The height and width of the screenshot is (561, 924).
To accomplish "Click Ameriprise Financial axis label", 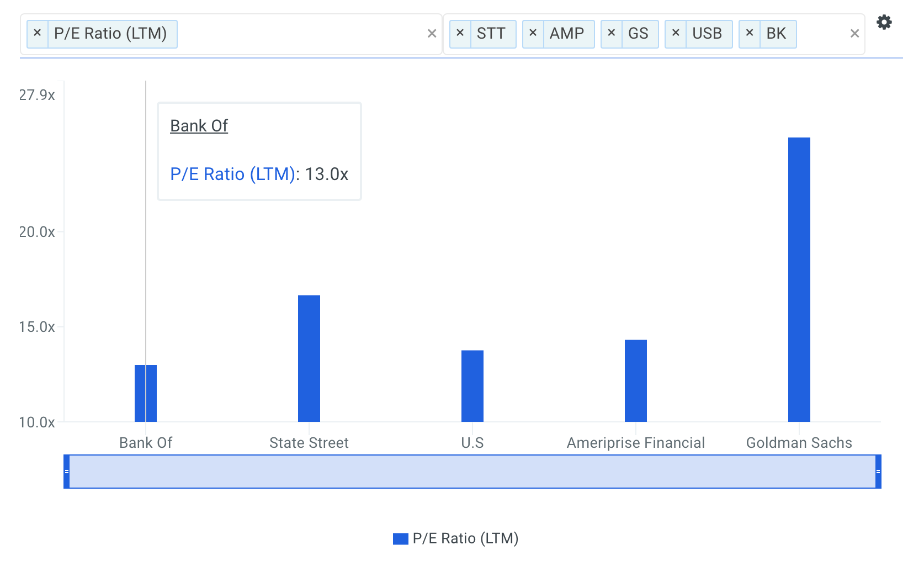I will point(636,443).
